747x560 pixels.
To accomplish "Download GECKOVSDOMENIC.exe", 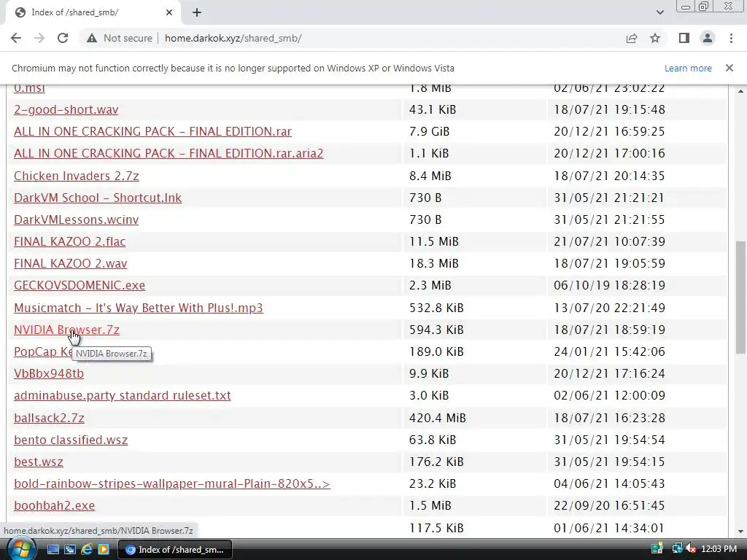I will (80, 285).
